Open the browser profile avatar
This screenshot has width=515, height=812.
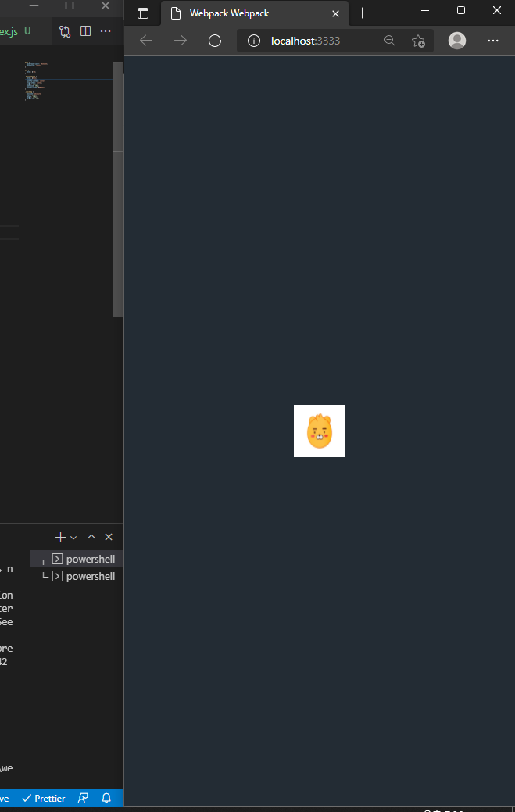click(457, 41)
